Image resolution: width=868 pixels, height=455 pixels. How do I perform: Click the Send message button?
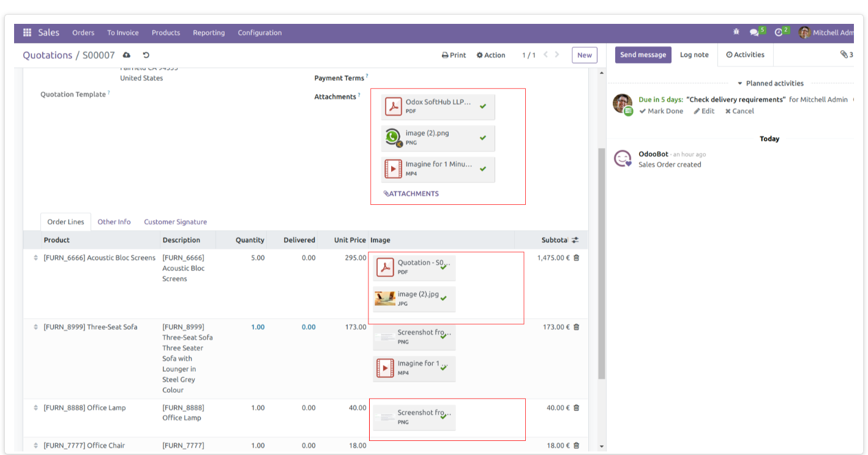[x=643, y=54]
